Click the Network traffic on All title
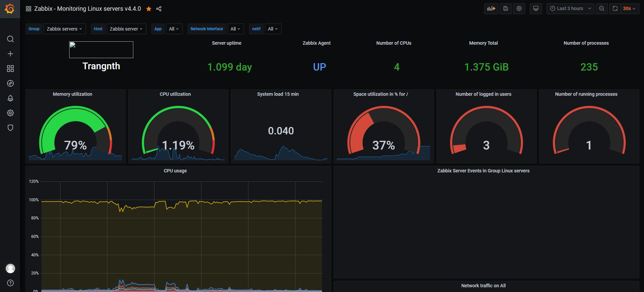 pyautogui.click(x=484, y=286)
